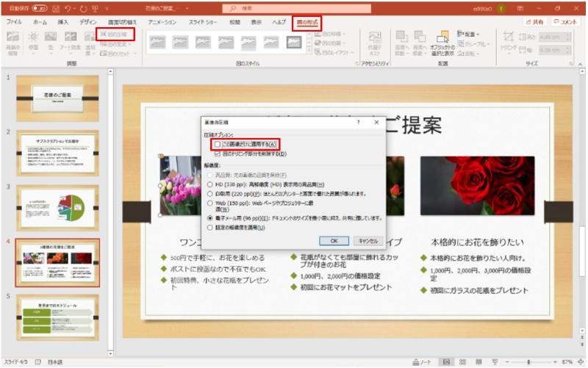Open the 図の効果 (Picture Effects) dropdown

click(x=330, y=43)
